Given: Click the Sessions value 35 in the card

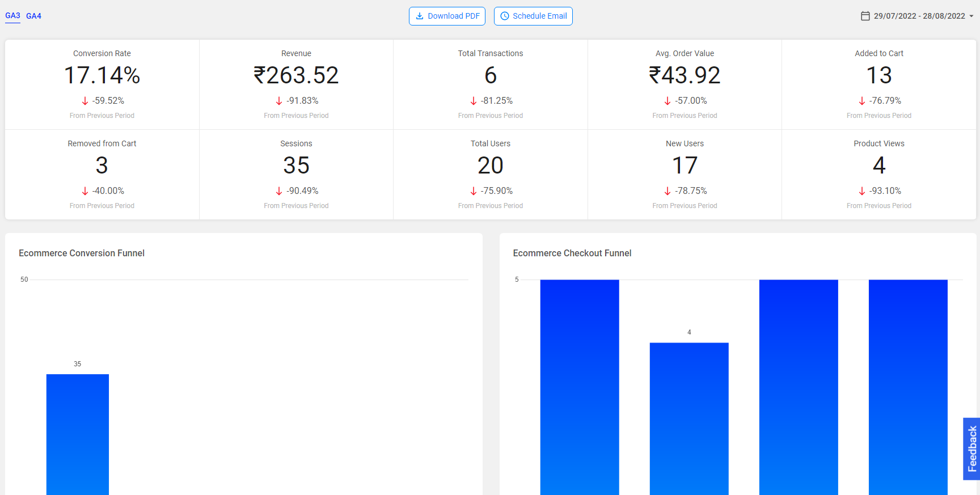Looking at the screenshot, I should coord(296,166).
